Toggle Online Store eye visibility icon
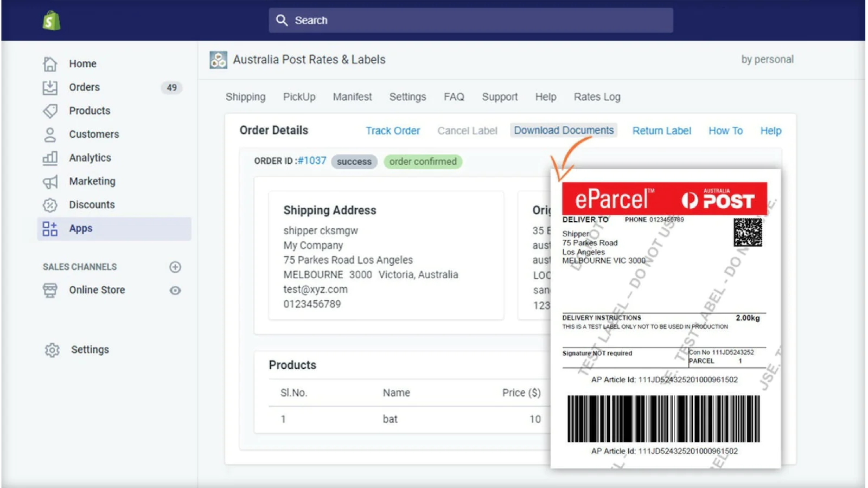Screen dimensions: 868x488 click(175, 291)
